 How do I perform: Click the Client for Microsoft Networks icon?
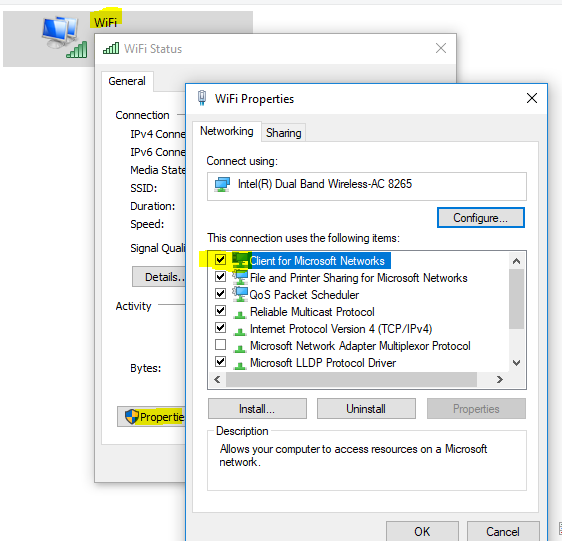pos(240,260)
